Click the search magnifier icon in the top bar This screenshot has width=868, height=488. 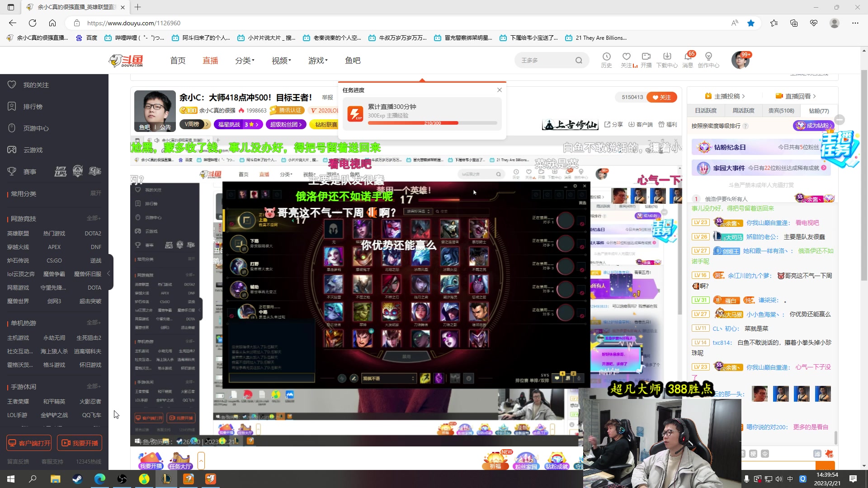click(x=579, y=60)
